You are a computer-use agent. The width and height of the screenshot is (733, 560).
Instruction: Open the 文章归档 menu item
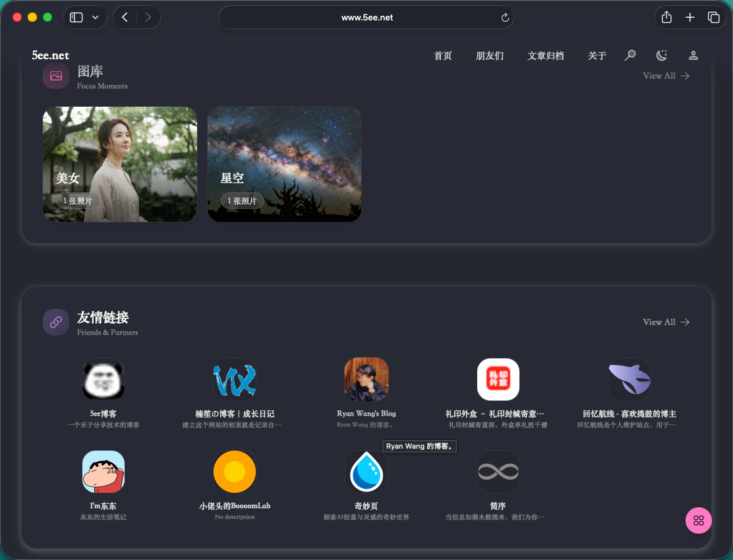pos(546,56)
